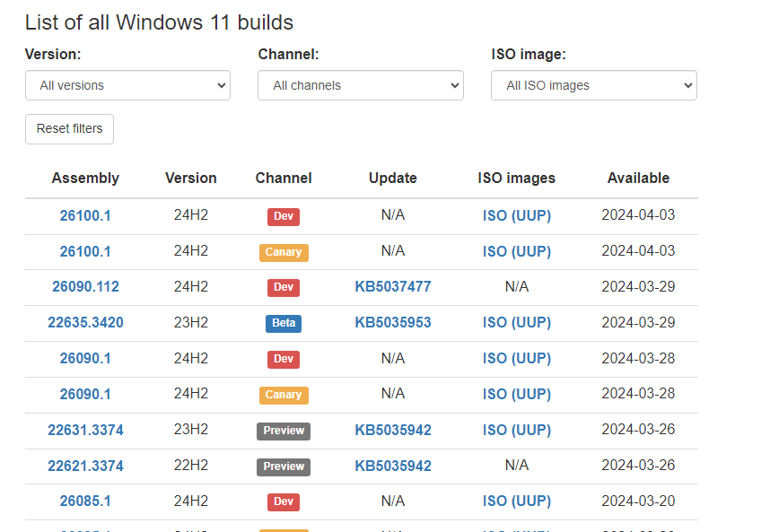Click 22H2 version in 22621.3374 row
The width and height of the screenshot is (761, 532).
191,465
